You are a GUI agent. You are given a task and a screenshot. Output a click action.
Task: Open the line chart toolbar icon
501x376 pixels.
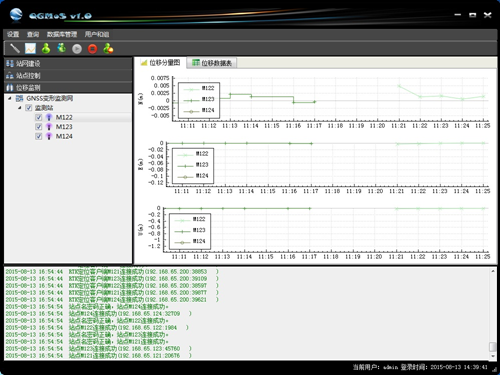(30, 49)
